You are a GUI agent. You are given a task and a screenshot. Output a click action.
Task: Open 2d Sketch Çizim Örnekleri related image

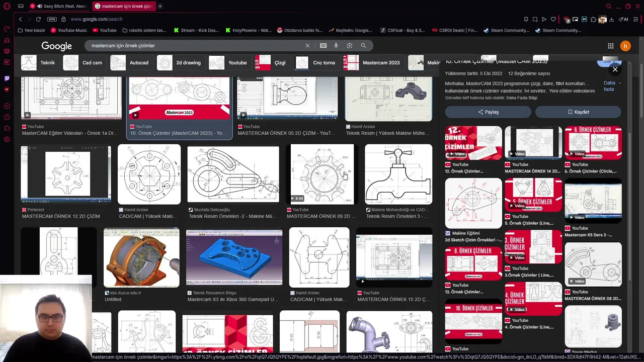(473, 203)
